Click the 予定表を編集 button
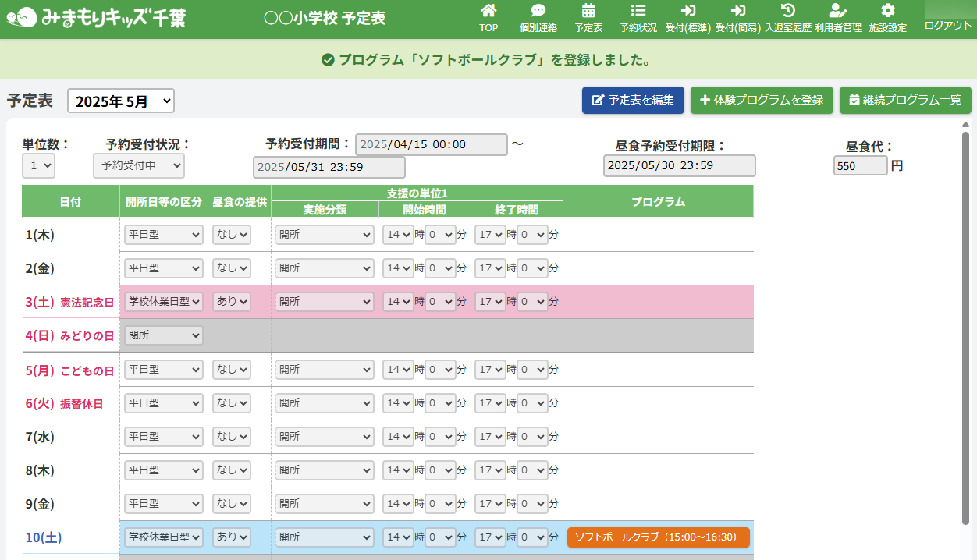 pos(633,100)
